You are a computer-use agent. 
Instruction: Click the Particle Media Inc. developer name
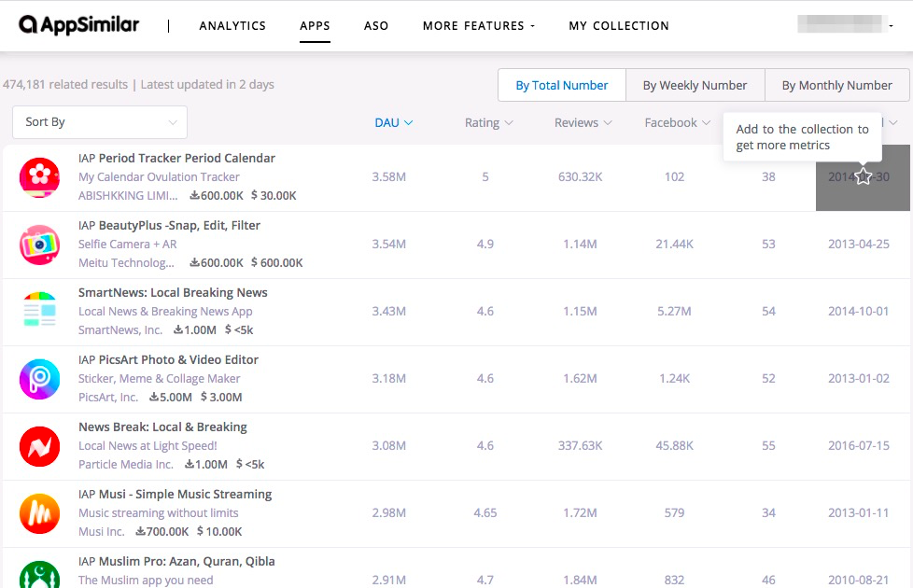pyautogui.click(x=126, y=465)
